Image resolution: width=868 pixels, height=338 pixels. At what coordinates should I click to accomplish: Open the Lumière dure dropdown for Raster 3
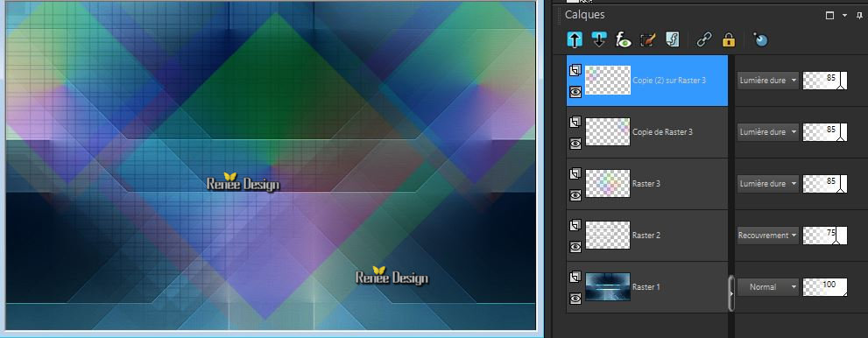(x=768, y=184)
